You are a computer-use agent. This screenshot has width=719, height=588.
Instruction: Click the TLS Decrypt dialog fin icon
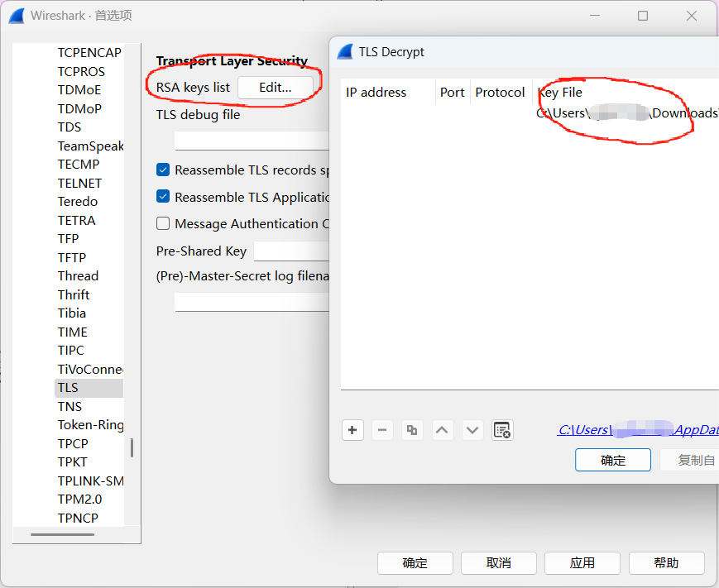point(345,52)
